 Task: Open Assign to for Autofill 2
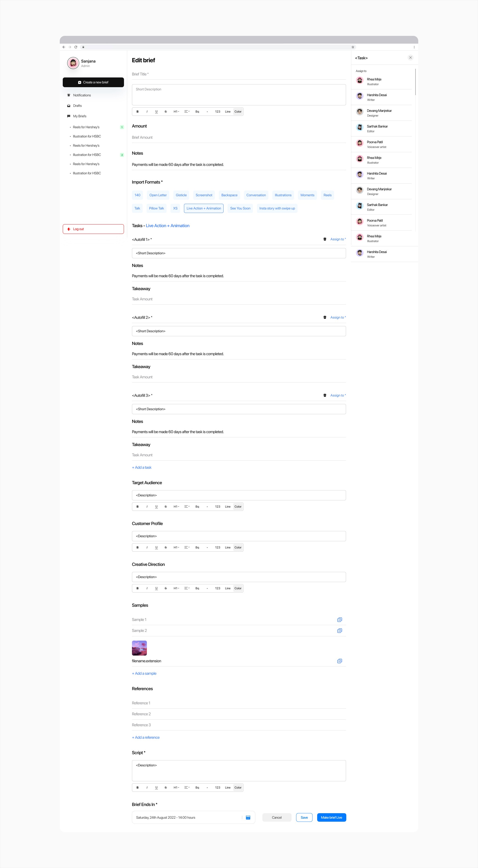point(338,317)
